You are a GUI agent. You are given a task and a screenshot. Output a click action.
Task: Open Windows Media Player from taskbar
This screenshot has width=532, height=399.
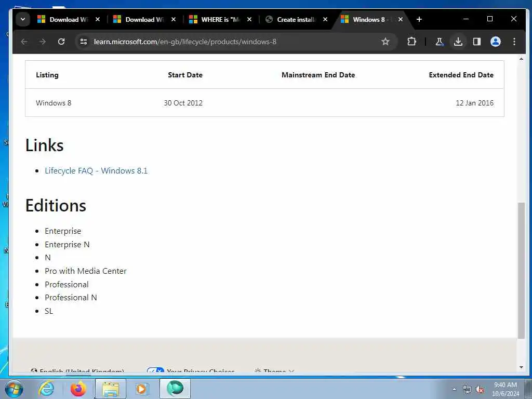[141, 389]
